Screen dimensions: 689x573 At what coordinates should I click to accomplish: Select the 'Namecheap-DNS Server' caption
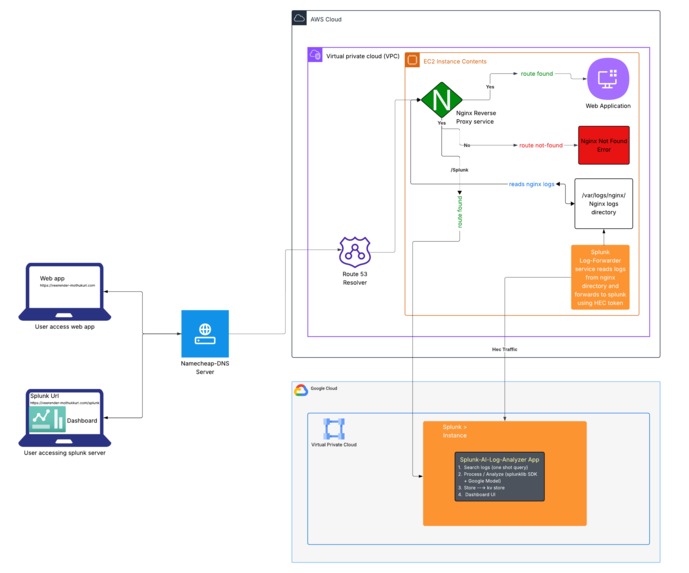tap(205, 367)
